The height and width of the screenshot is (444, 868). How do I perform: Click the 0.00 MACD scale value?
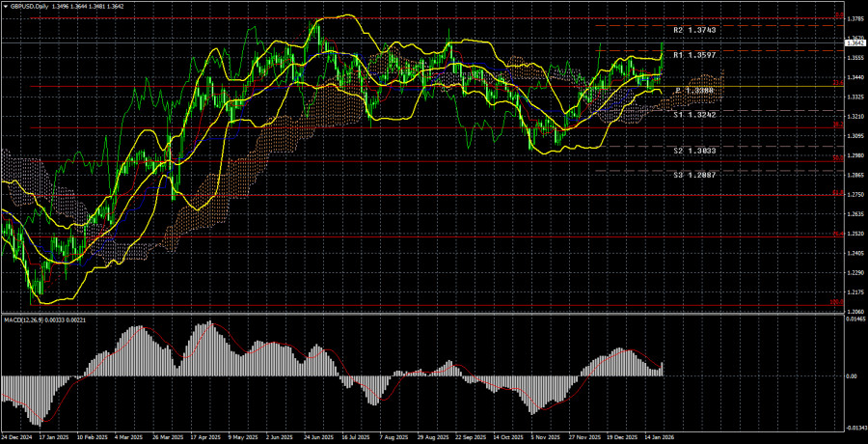pyautogui.click(x=853, y=376)
